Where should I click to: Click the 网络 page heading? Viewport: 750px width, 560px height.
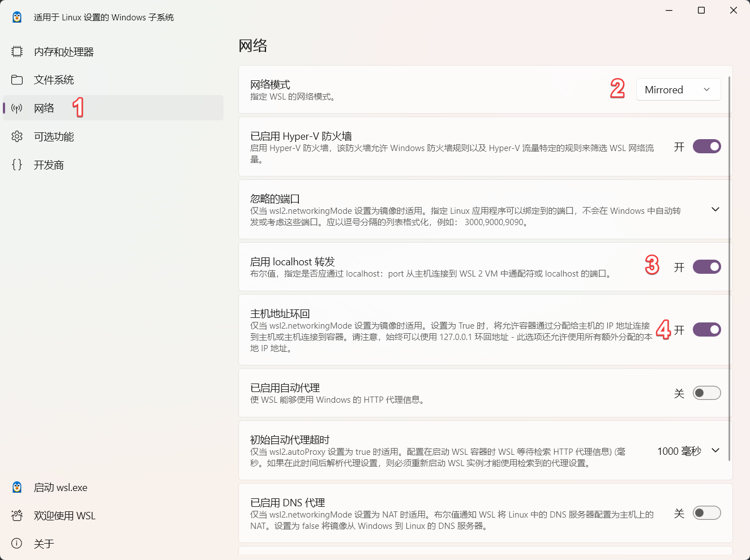pyautogui.click(x=253, y=45)
